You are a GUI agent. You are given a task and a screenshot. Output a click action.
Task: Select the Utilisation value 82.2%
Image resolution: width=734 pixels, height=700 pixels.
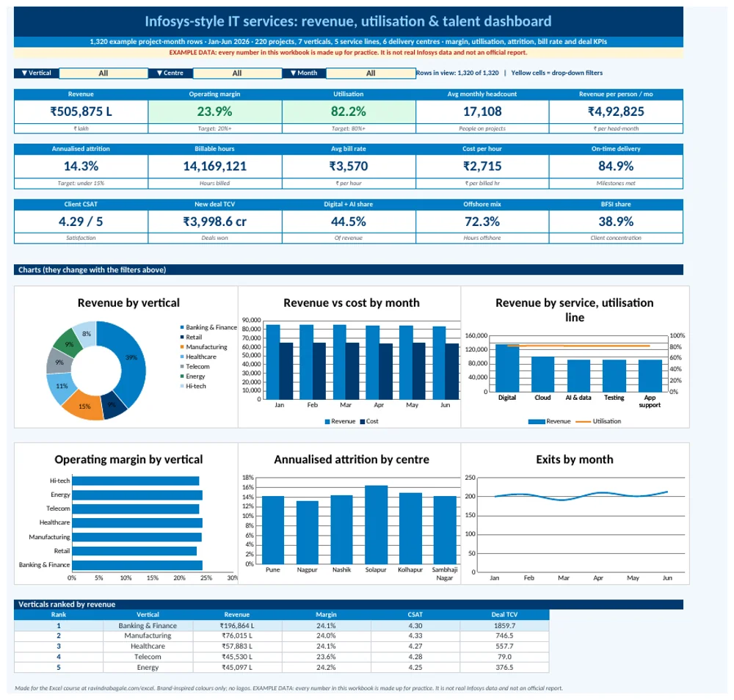click(349, 112)
